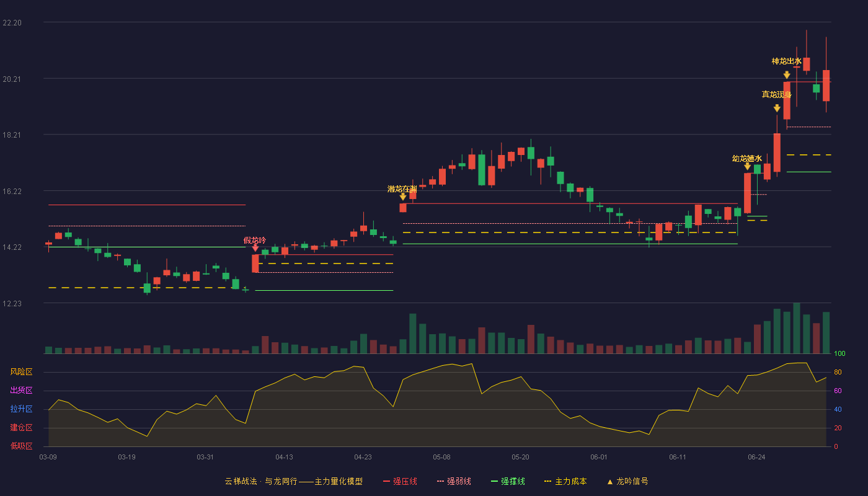
Task: Select the 出货区 zone label
Action: pyautogui.click(x=21, y=391)
